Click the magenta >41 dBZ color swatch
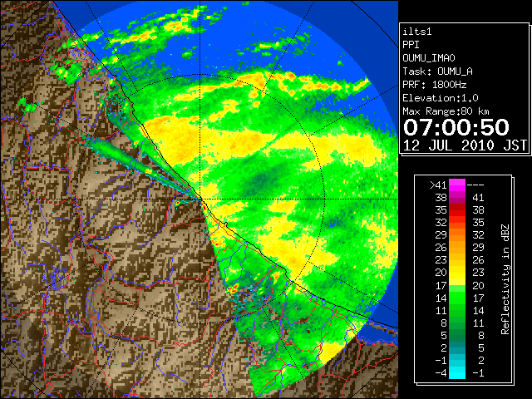The height and width of the screenshot is (399, 532). pos(457,185)
